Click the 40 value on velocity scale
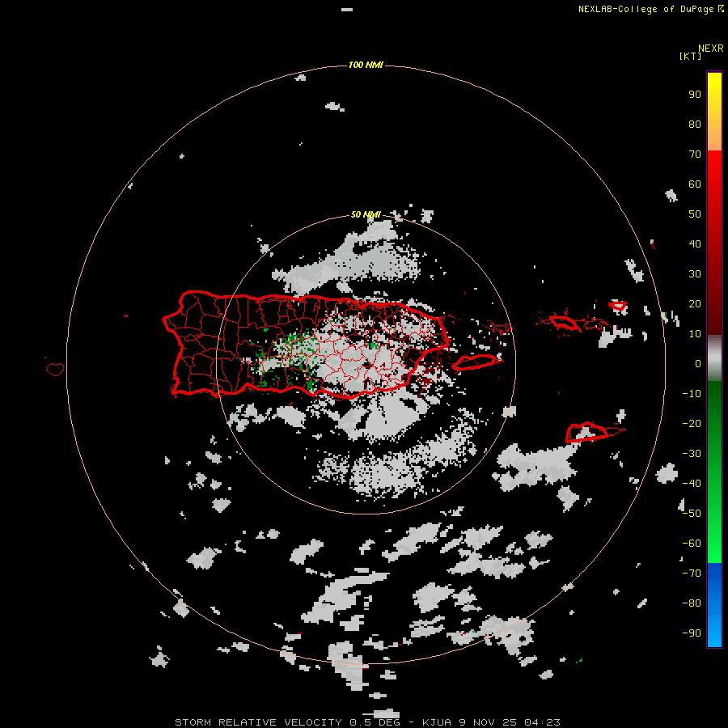Screen dimensions: 728x728 (x=695, y=244)
